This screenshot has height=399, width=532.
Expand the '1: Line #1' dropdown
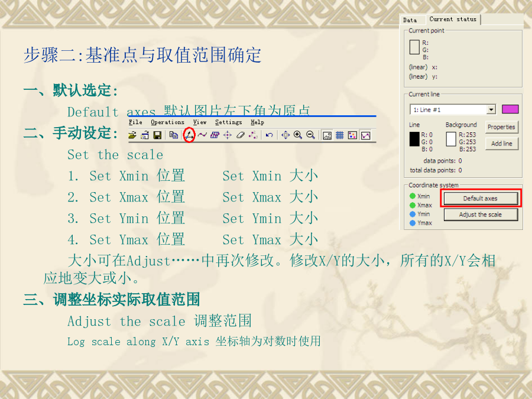tap(491, 110)
